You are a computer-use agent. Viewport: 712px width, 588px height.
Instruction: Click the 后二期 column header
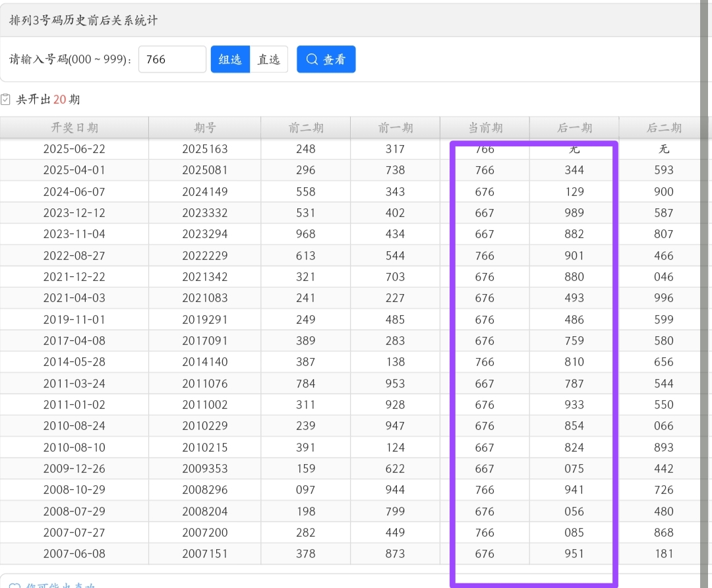[664, 128]
